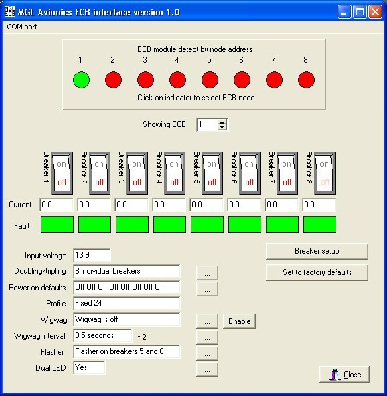387x396 pixels.
Task: Open the ellipsis button for Power on defaults
Action: point(207,289)
